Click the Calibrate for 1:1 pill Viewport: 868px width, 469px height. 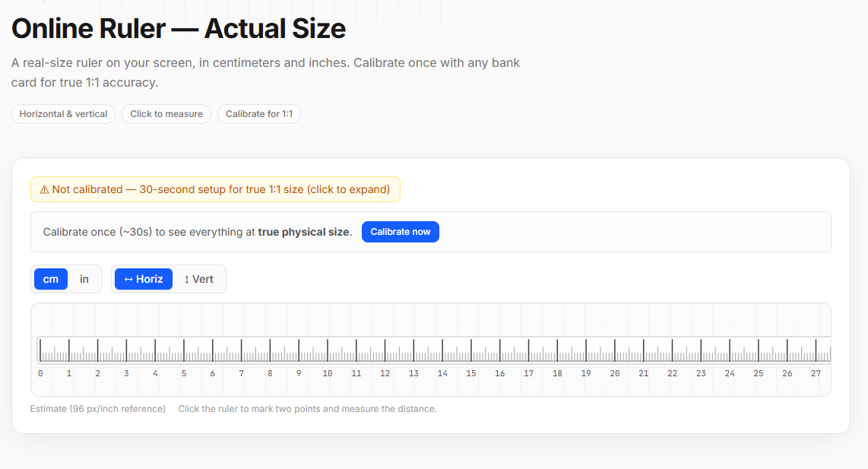[x=259, y=114]
